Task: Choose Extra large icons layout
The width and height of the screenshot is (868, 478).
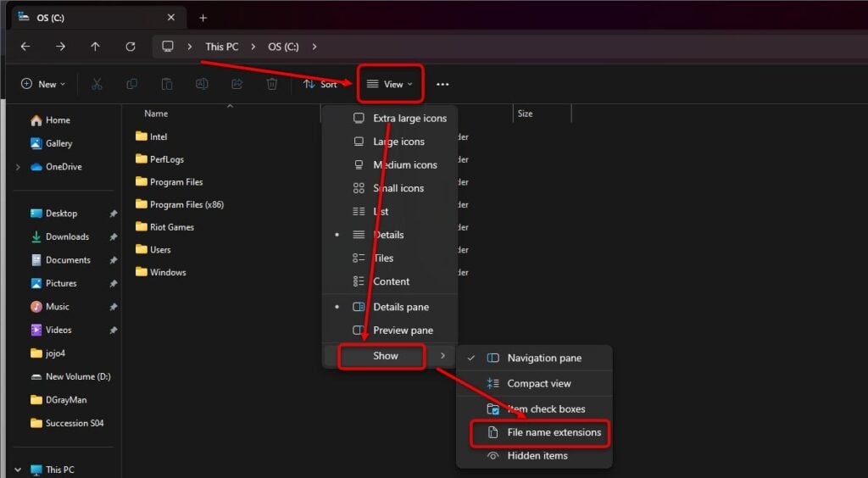Action: [x=409, y=119]
